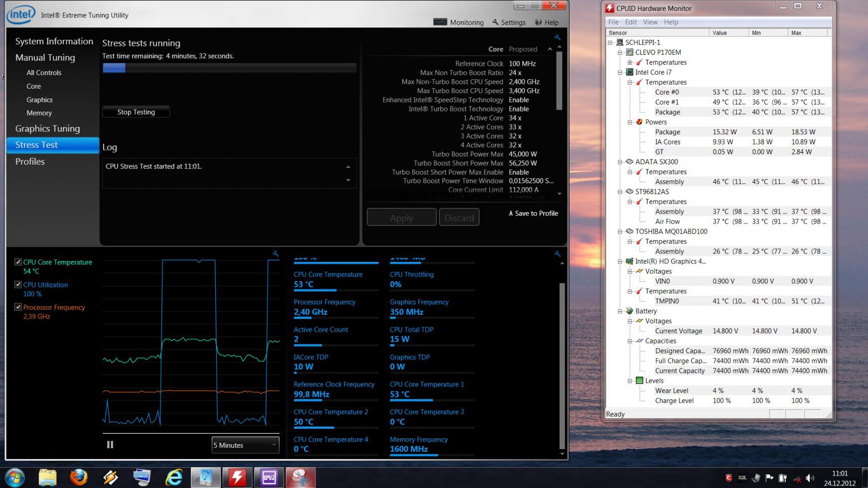Toggle the CPU Utilization checkbox
This screenshot has width=868, height=488.
tap(18, 284)
